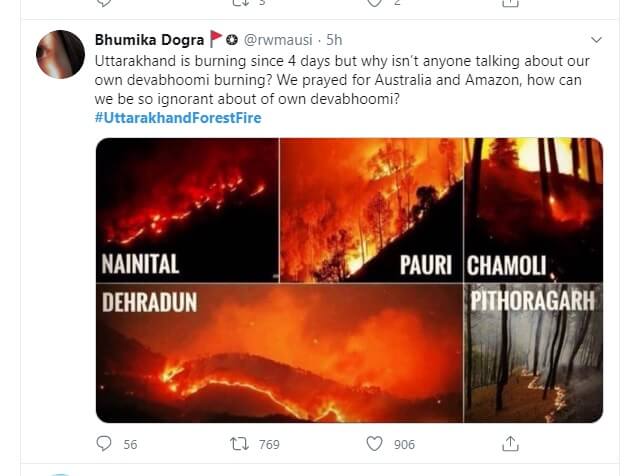Image resolution: width=636 pixels, height=476 pixels.
Task: Like the tweet with the heart icon
Action: tap(375, 443)
